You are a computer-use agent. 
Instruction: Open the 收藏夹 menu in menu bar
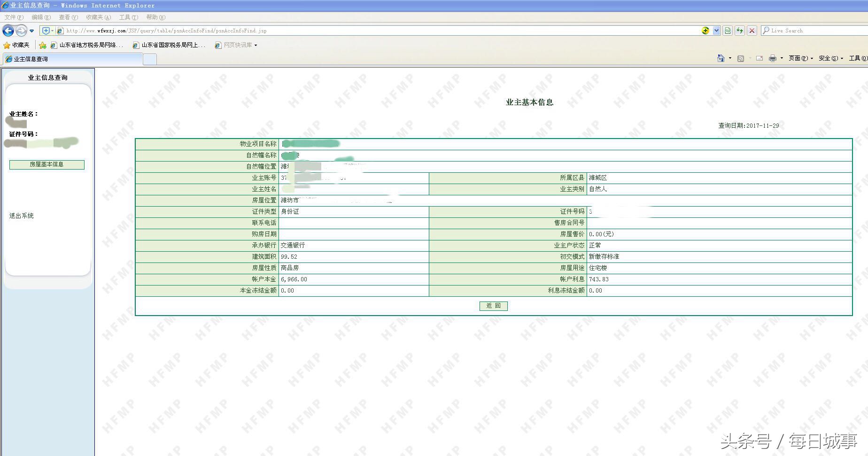pos(98,17)
